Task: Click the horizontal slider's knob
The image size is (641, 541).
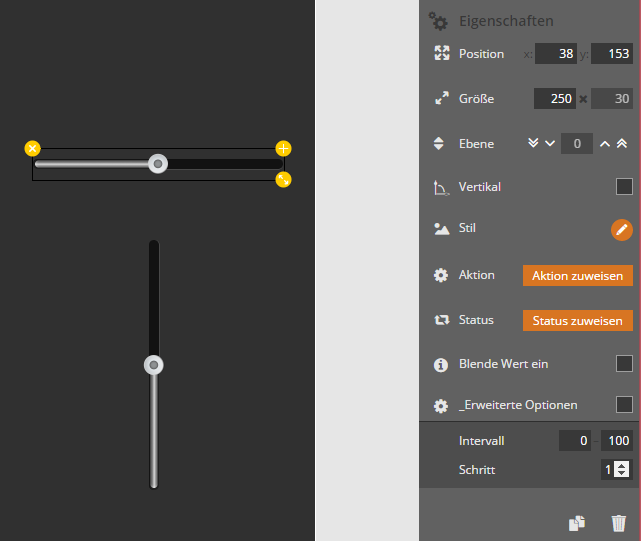Action: (157, 164)
